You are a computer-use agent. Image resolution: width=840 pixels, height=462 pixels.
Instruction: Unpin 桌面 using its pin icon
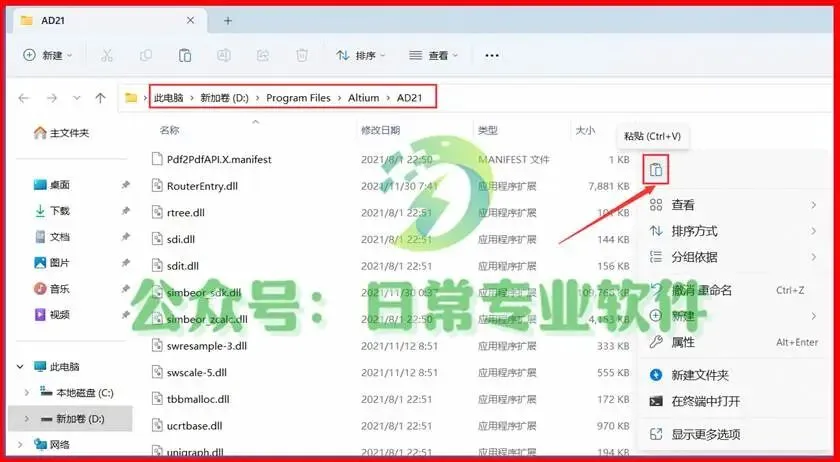(x=125, y=185)
